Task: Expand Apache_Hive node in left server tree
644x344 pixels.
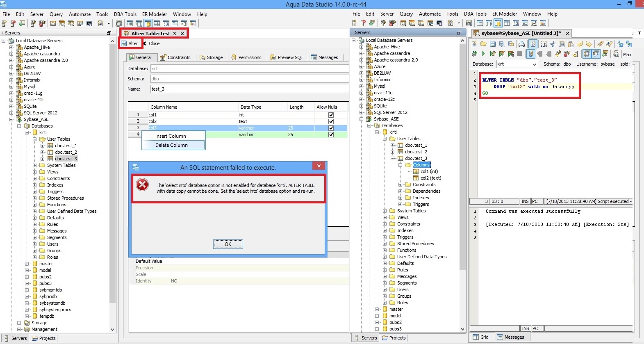Action: click(x=11, y=47)
